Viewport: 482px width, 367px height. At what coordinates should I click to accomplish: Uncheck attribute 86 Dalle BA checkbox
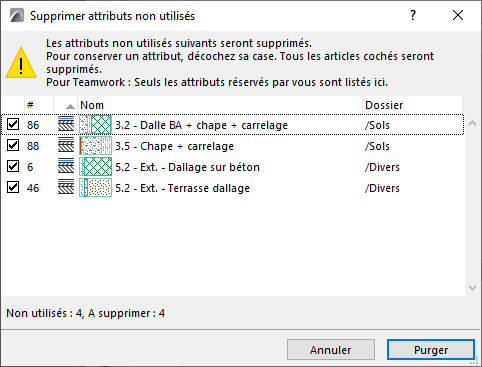click(13, 124)
